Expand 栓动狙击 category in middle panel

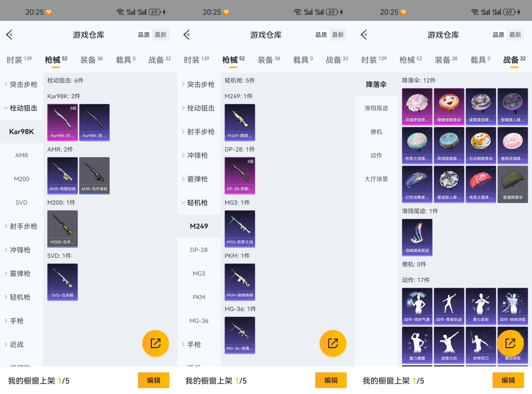tap(199, 108)
